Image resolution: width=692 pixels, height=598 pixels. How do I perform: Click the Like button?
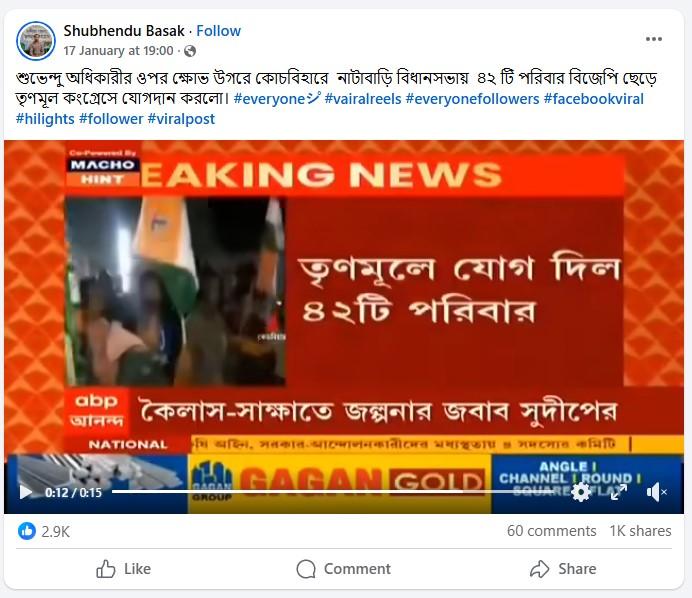click(124, 569)
